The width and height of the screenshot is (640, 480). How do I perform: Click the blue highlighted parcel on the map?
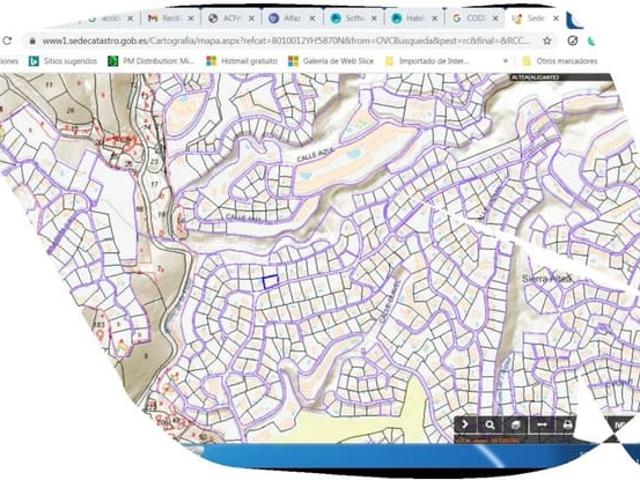tap(269, 282)
